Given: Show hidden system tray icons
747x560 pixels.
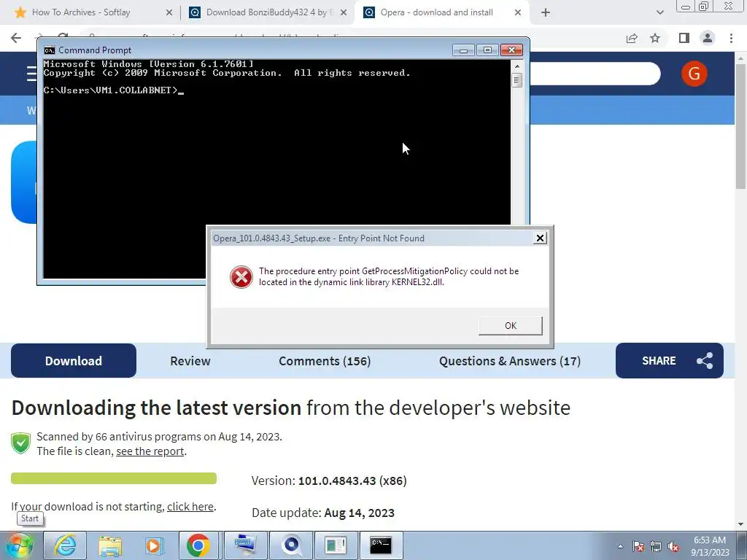Looking at the screenshot, I should pos(620,547).
